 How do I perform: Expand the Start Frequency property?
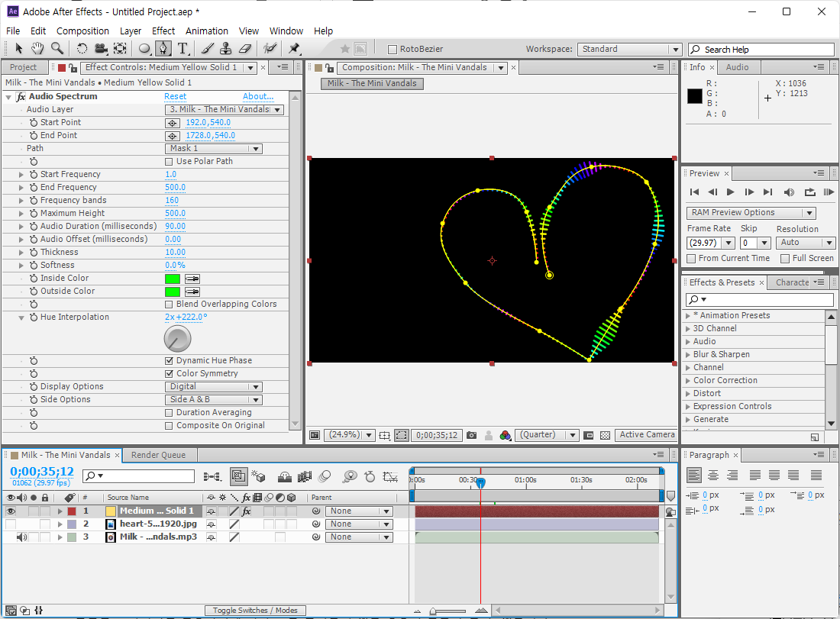click(21, 175)
